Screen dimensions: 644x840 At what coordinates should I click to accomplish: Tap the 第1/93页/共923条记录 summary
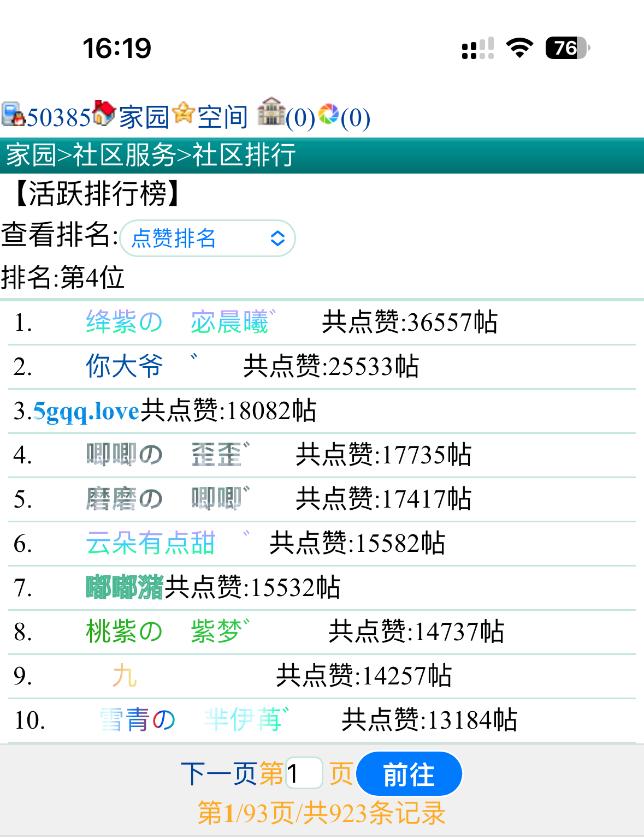[x=322, y=813]
